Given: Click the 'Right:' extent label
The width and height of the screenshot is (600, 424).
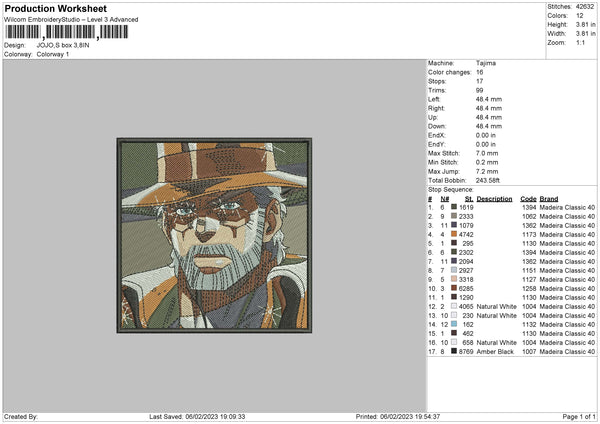Looking at the screenshot, I should [x=436, y=108].
